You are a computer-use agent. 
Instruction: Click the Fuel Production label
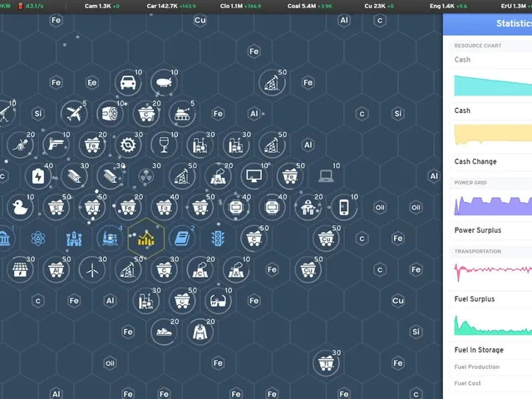point(476,367)
